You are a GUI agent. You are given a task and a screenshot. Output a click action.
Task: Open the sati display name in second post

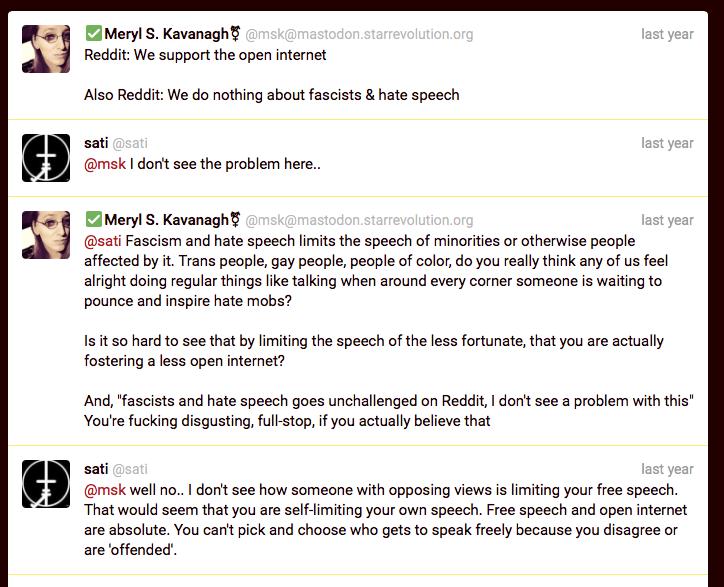pyautogui.click(x=96, y=143)
